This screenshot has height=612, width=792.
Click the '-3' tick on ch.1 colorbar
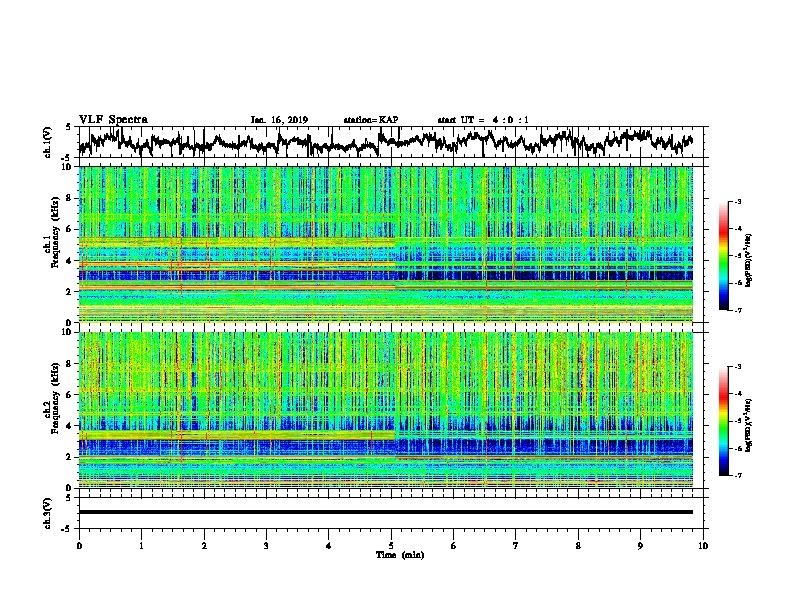737,201
